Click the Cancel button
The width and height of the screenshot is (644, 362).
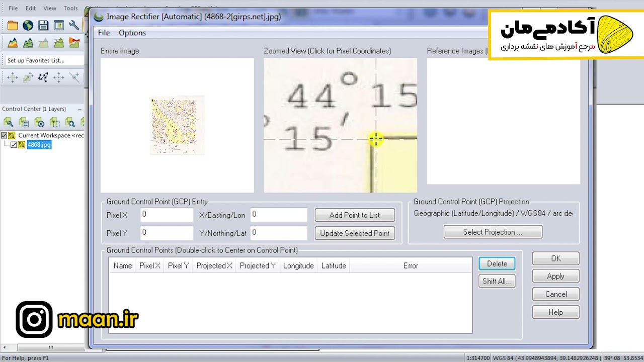[555, 295]
